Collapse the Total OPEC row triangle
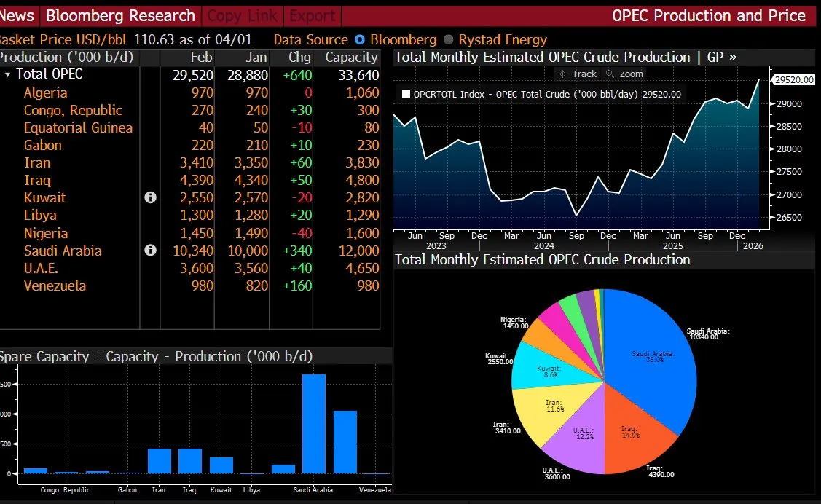The height and width of the screenshot is (504, 821). 7,74
